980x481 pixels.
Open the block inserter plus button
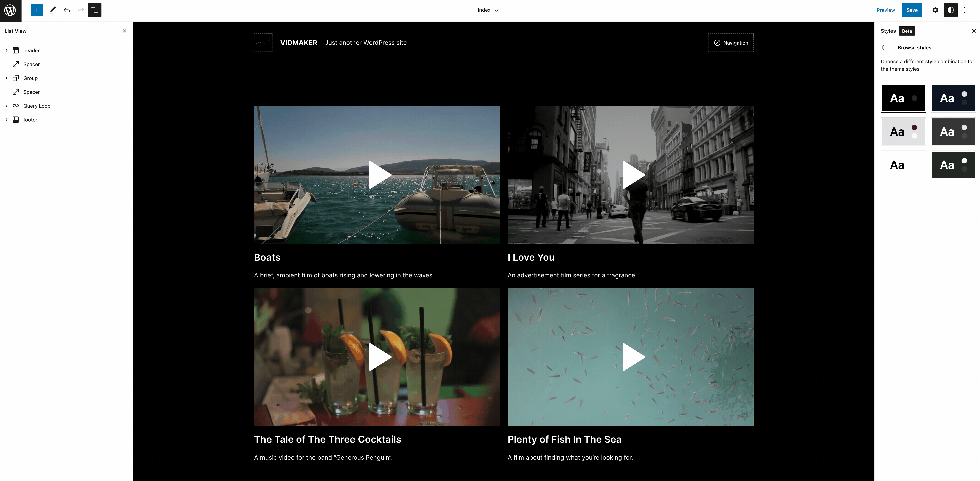click(37, 10)
